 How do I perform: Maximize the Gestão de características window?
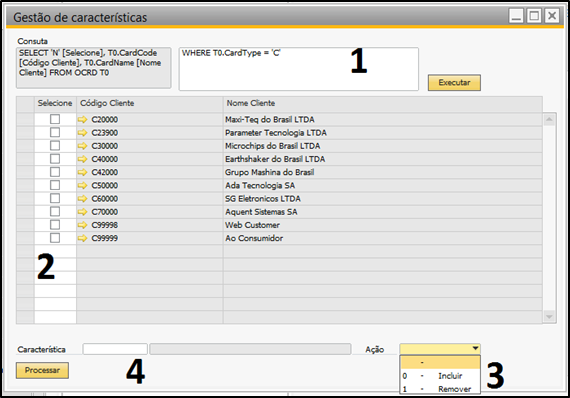[x=534, y=16]
